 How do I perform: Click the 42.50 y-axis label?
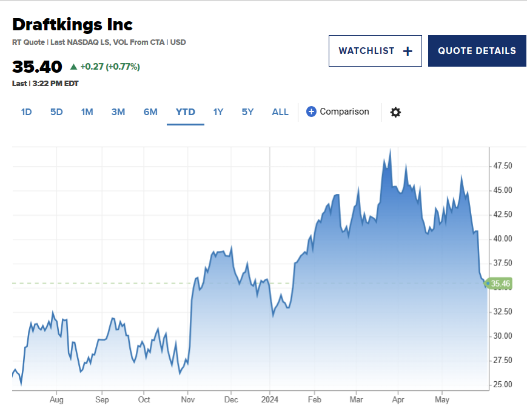(503, 215)
